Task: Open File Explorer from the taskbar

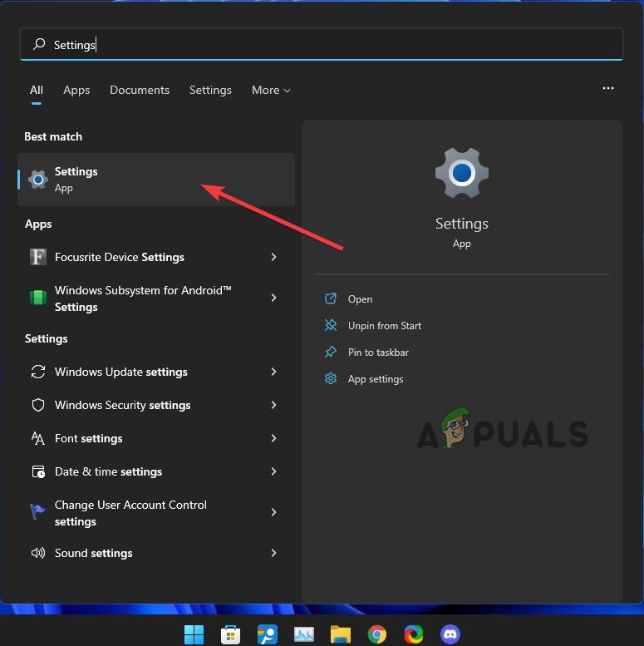Action: 341,634
